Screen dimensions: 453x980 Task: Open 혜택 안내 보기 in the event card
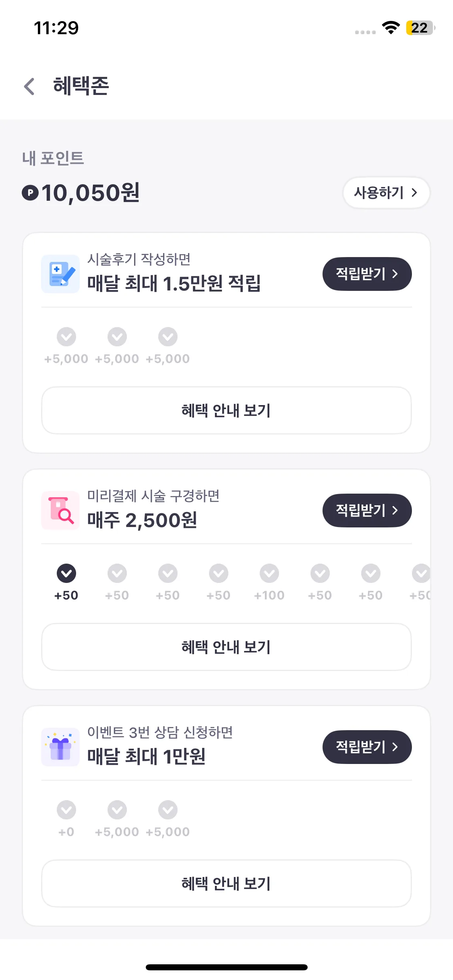[226, 883]
